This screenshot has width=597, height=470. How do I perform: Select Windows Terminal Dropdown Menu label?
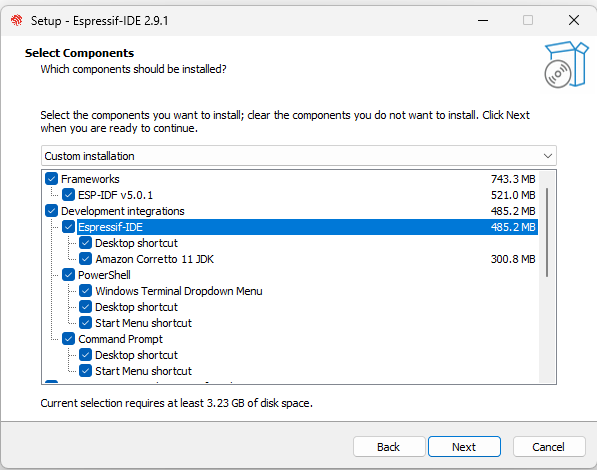[x=179, y=291]
